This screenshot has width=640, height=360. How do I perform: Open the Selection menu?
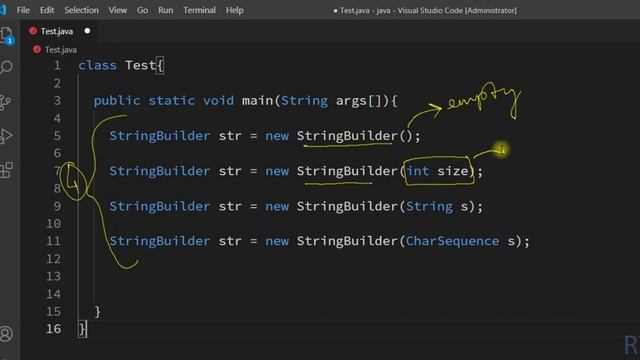[x=81, y=10]
